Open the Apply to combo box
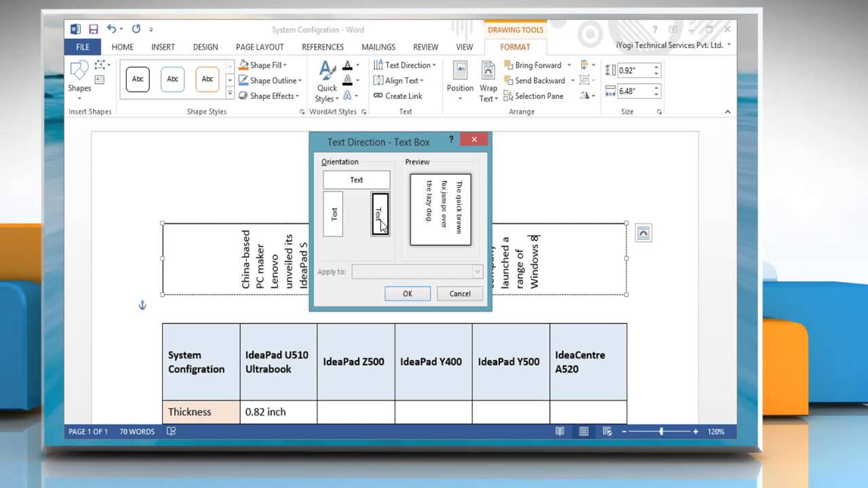The height and width of the screenshot is (488, 868). 417,272
